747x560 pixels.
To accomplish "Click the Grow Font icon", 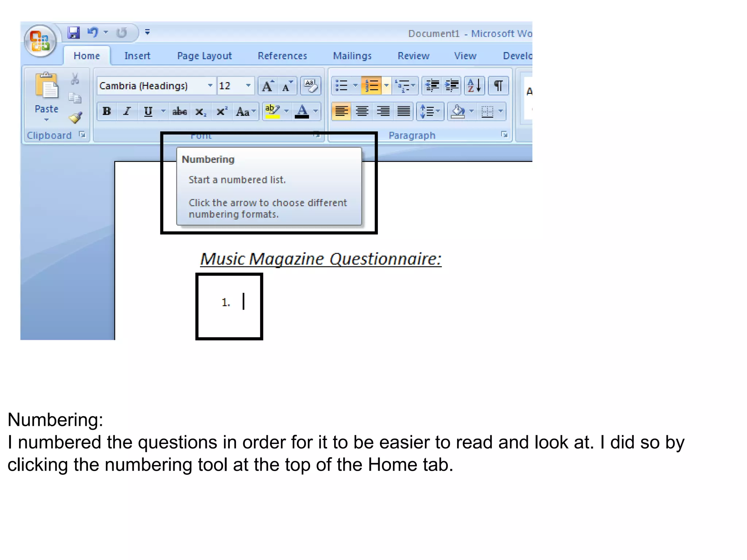I will (x=268, y=86).
